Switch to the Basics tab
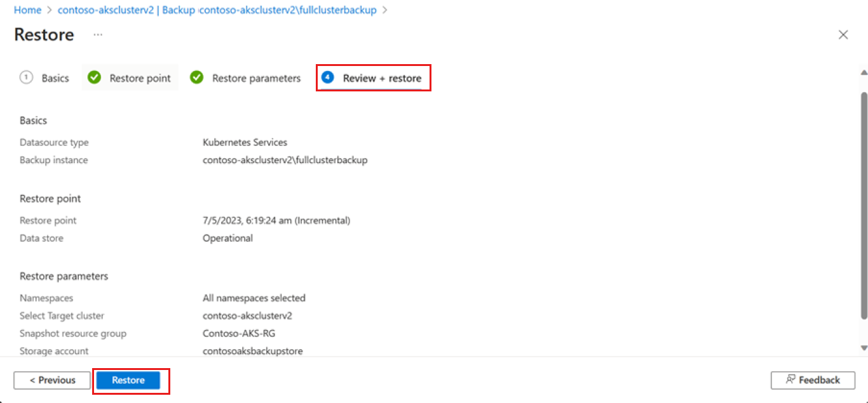Viewport: 868px width, 403px height. (55, 78)
